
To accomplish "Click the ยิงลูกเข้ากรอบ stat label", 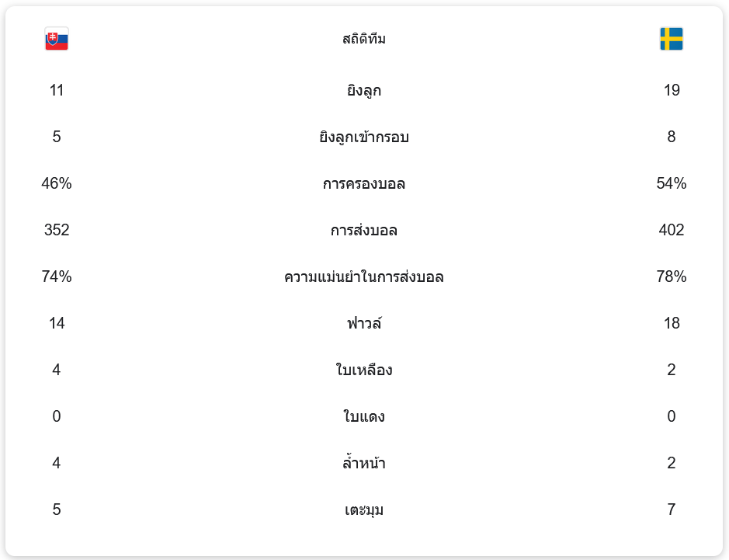I will click(363, 137).
